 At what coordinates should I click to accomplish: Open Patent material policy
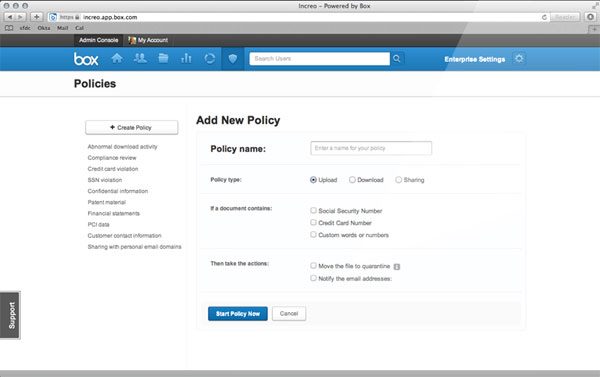(x=107, y=202)
